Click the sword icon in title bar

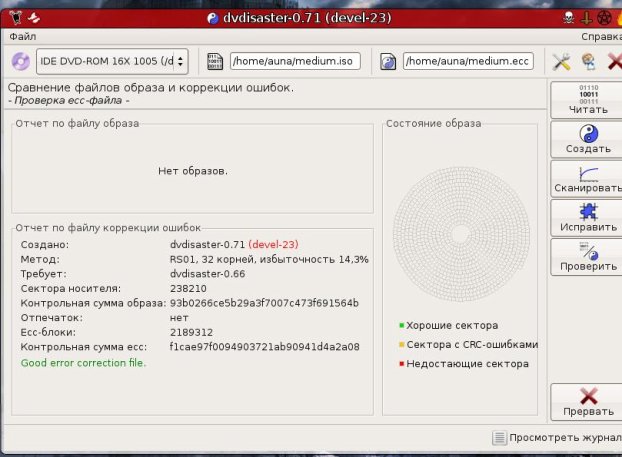pyautogui.click(x=586, y=18)
